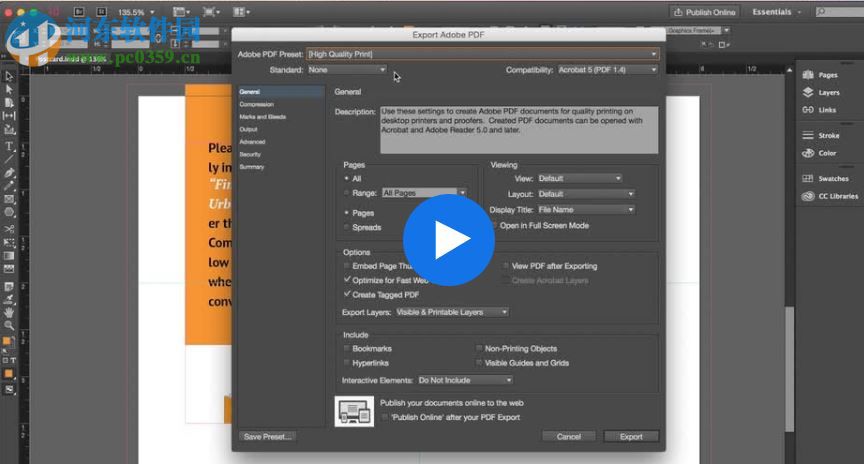
Task: Open the Display Title dropdown
Action: coord(586,209)
